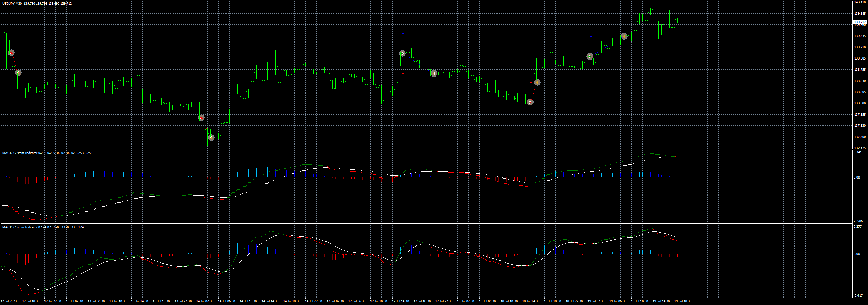Viewport: 868px width, 305px height.
Task: Click the 138.080 price scale label
Action: pyautogui.click(x=860, y=103)
